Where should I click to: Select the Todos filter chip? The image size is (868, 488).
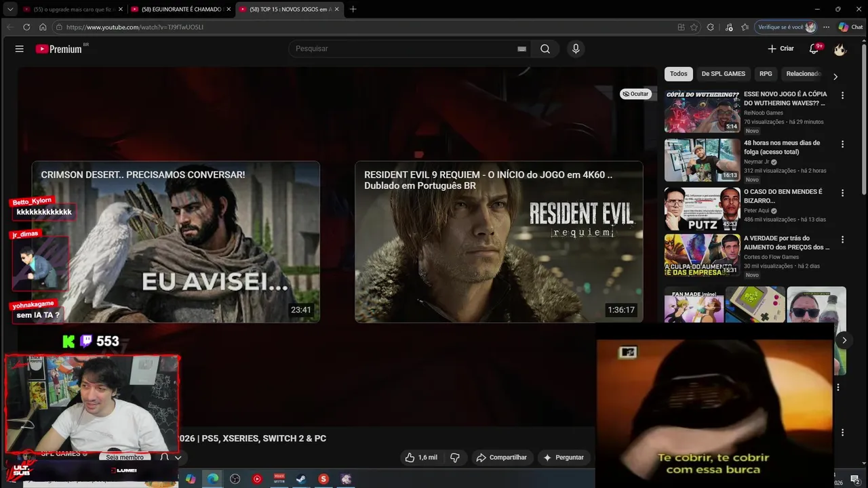tap(679, 74)
